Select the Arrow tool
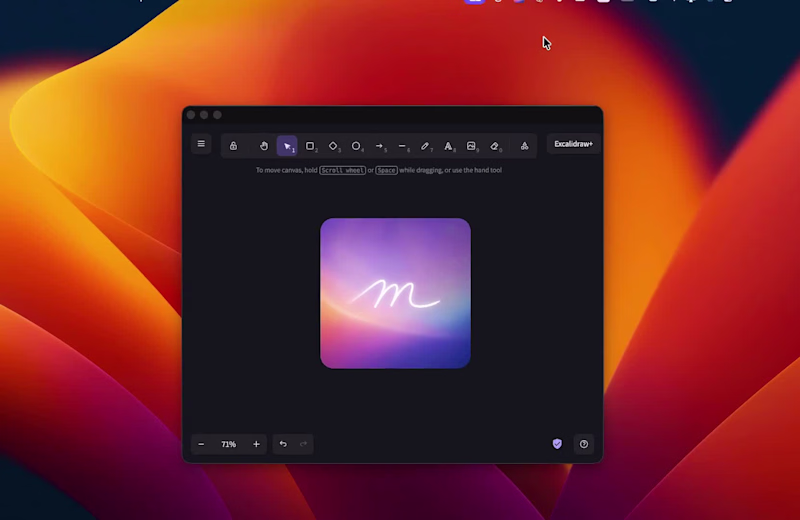Image resolution: width=800 pixels, height=520 pixels. pyautogui.click(x=380, y=146)
